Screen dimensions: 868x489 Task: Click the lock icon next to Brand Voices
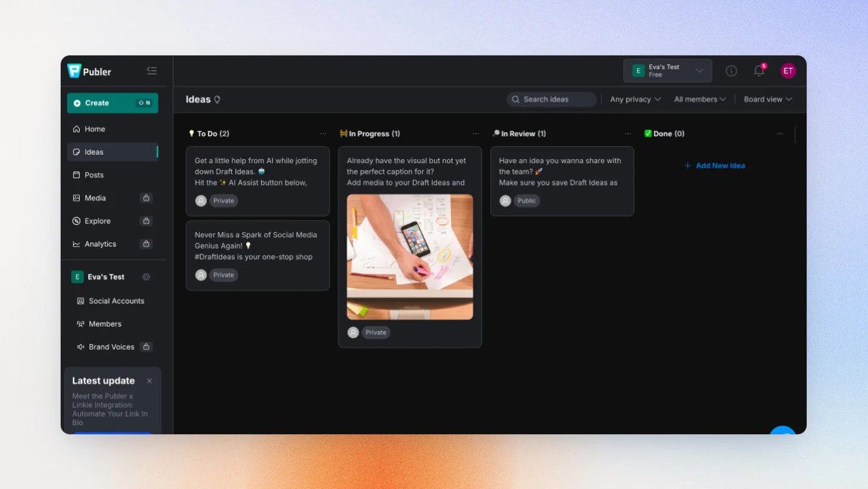pos(146,347)
